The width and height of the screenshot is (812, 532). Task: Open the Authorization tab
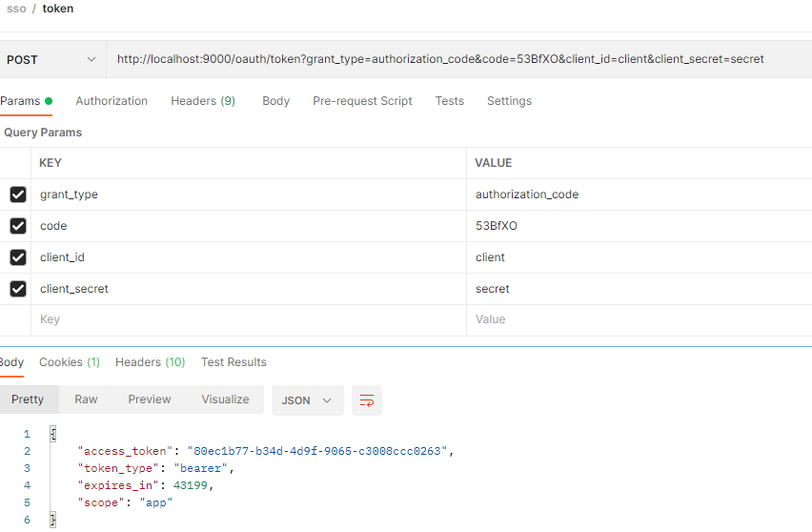click(112, 101)
